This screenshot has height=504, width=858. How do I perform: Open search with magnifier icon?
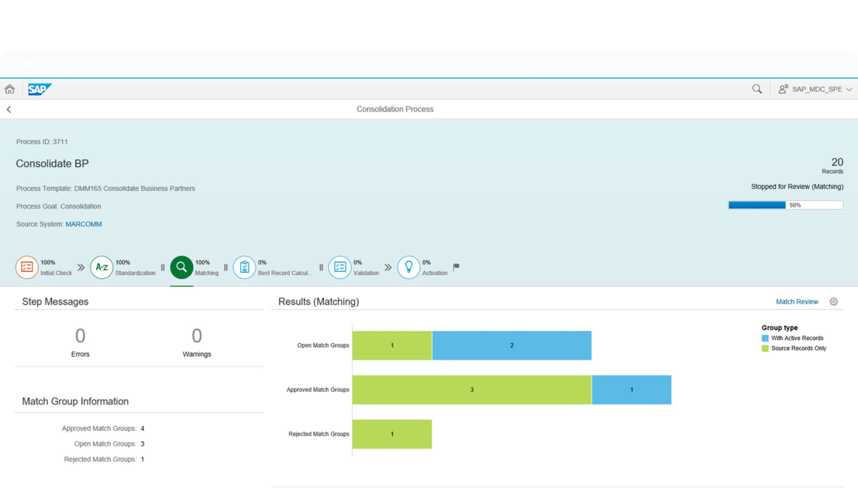point(757,89)
